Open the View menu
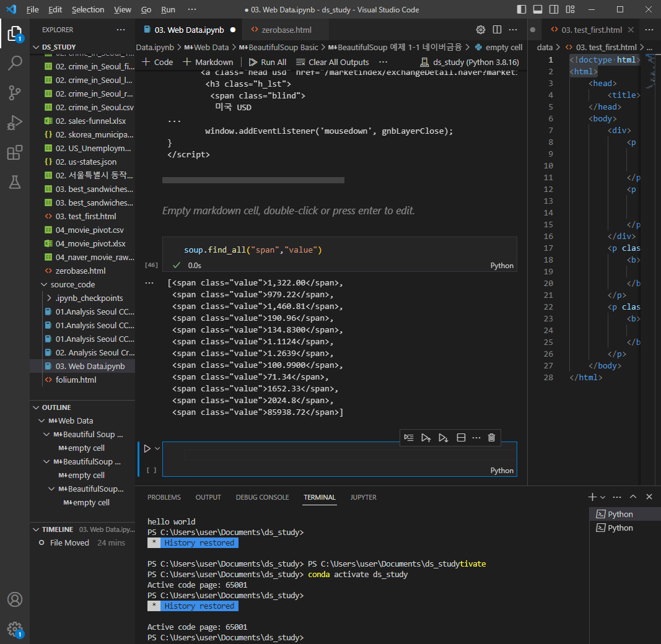The image size is (661, 644). (122, 9)
